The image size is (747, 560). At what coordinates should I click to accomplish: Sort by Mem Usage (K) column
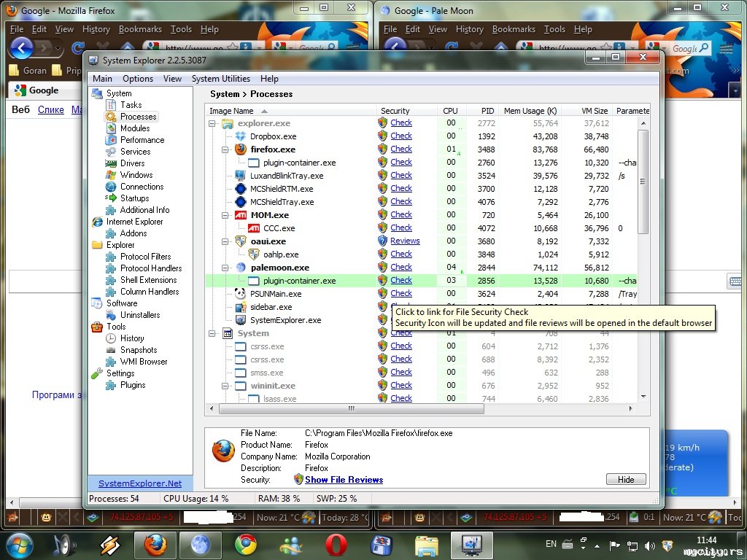pyautogui.click(x=530, y=111)
